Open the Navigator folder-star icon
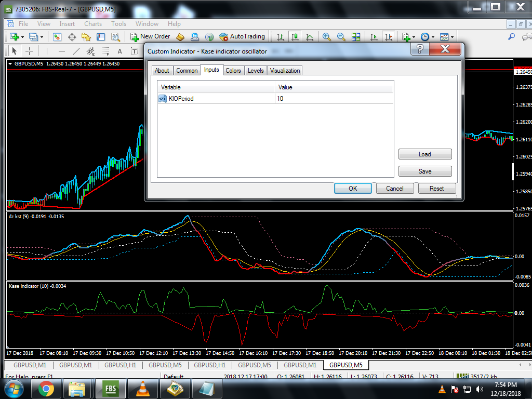The width and height of the screenshot is (532, 399). (x=86, y=37)
